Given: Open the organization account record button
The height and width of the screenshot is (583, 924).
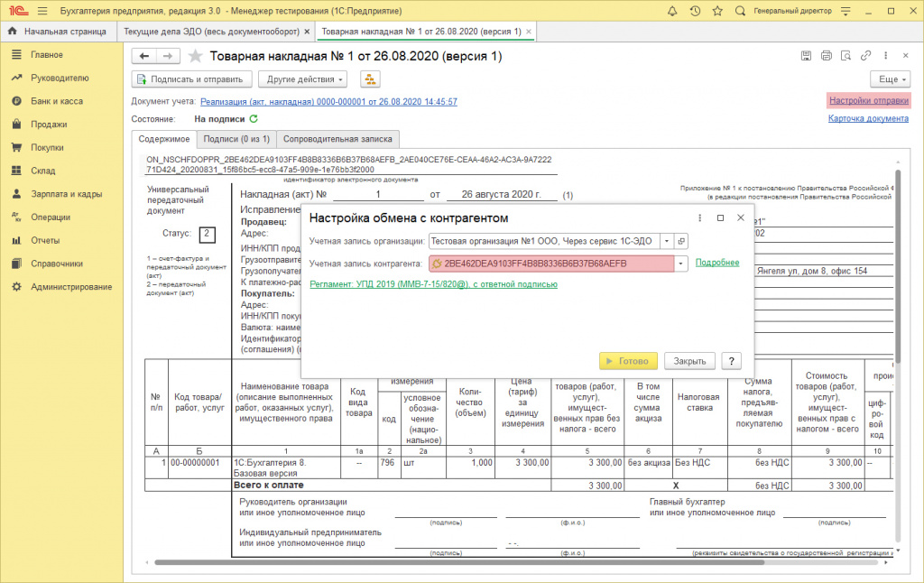Looking at the screenshot, I should (682, 241).
